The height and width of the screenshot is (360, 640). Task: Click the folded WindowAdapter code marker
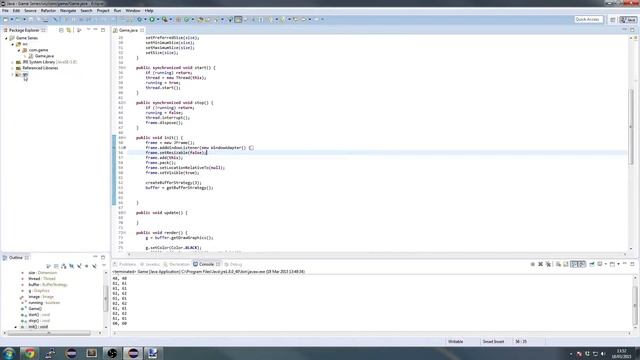coord(251,148)
